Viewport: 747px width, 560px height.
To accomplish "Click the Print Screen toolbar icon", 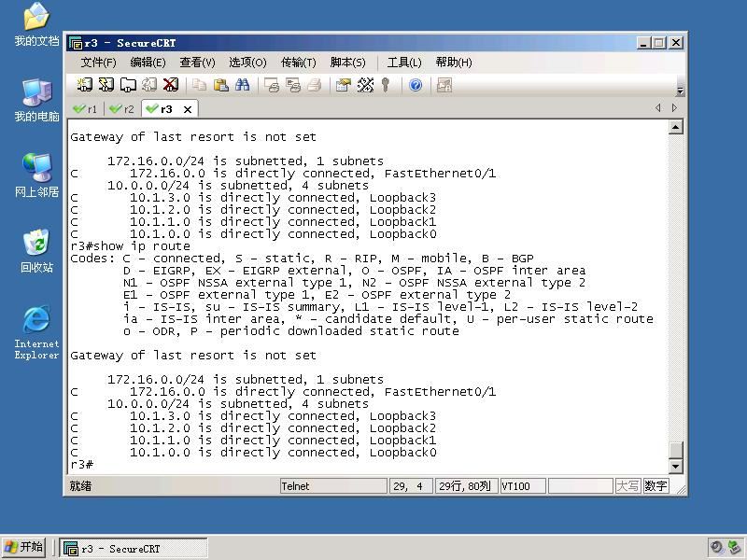I will [271, 85].
